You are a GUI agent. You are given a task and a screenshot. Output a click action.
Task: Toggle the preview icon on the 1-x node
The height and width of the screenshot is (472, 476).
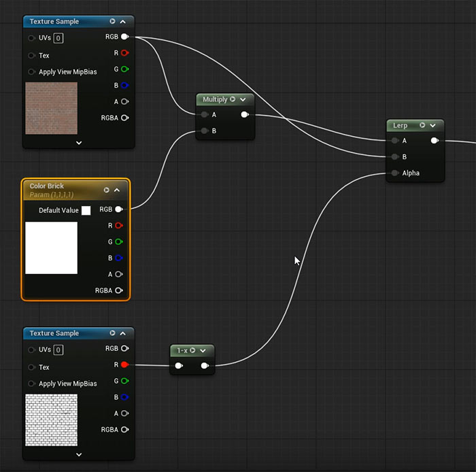click(193, 351)
